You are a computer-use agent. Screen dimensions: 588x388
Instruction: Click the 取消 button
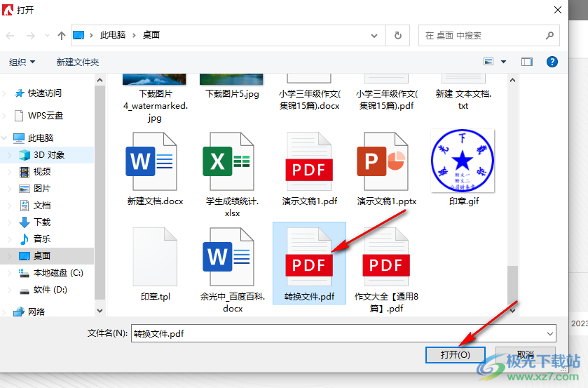525,355
